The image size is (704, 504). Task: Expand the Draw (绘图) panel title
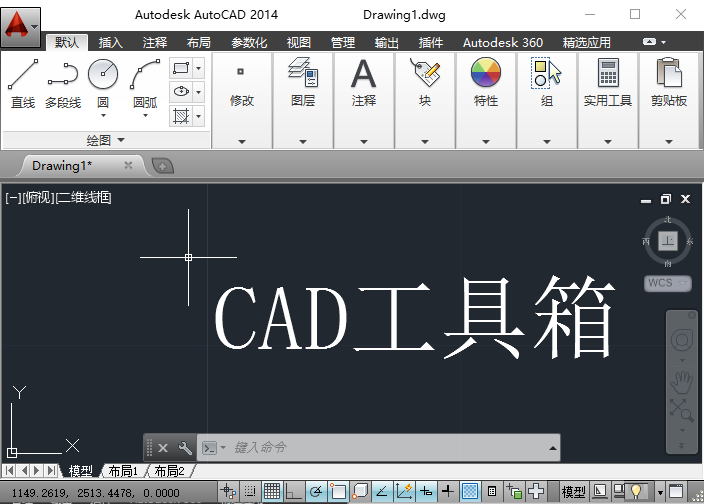click(x=106, y=140)
